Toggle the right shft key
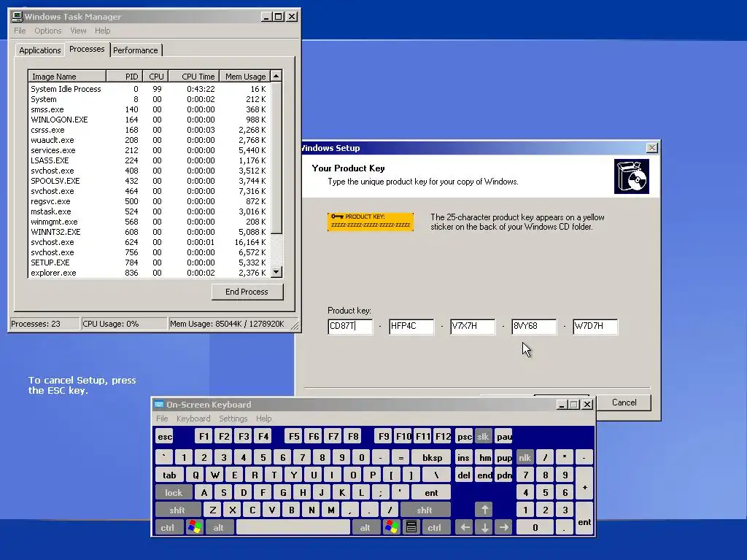Image resolution: width=747 pixels, height=560 pixels. [x=425, y=510]
